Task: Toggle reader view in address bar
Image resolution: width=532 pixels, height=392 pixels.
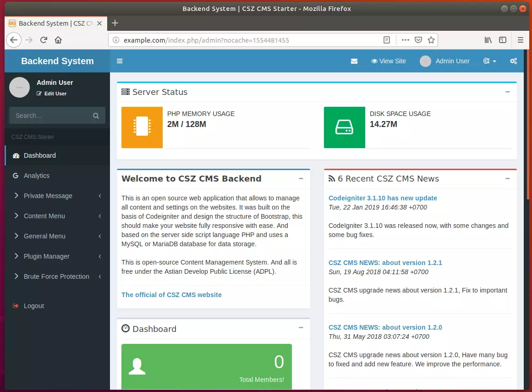Action: [x=386, y=40]
